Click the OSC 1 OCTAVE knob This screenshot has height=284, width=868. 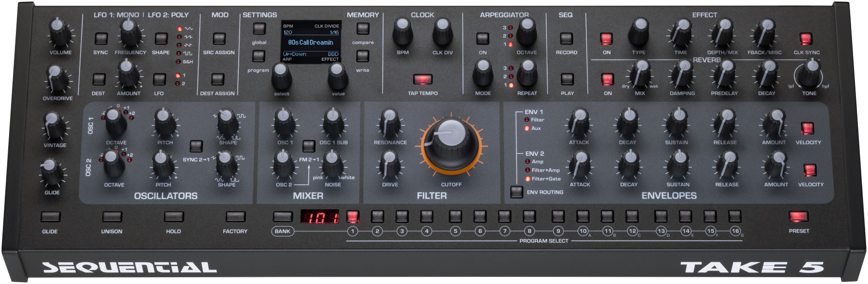coord(115,122)
